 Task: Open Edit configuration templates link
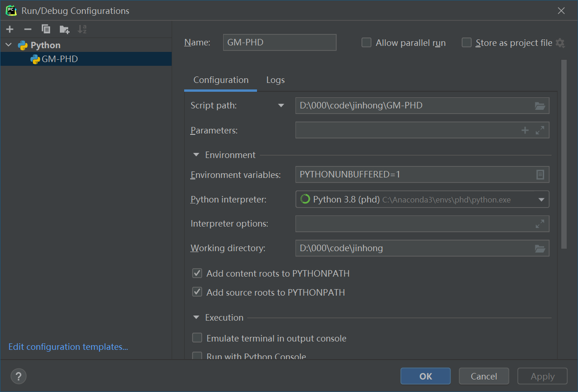68,347
